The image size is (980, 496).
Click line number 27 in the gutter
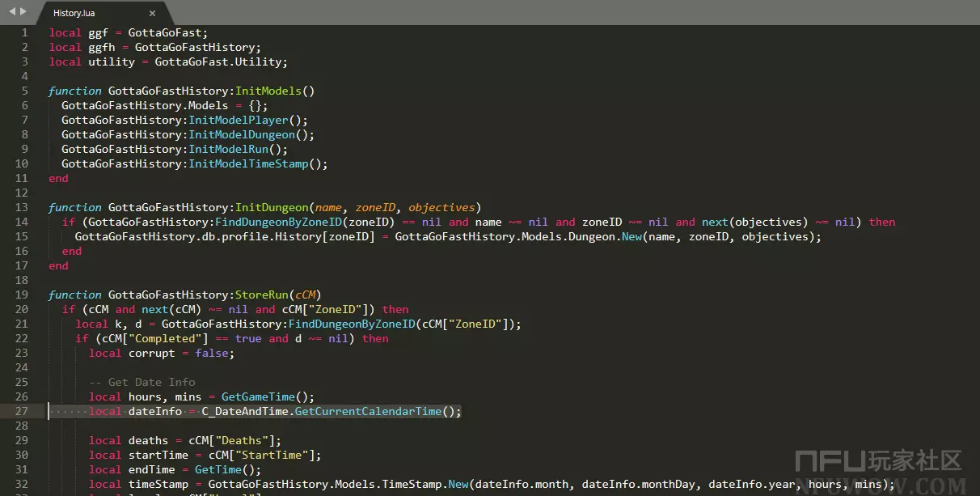[x=21, y=411]
